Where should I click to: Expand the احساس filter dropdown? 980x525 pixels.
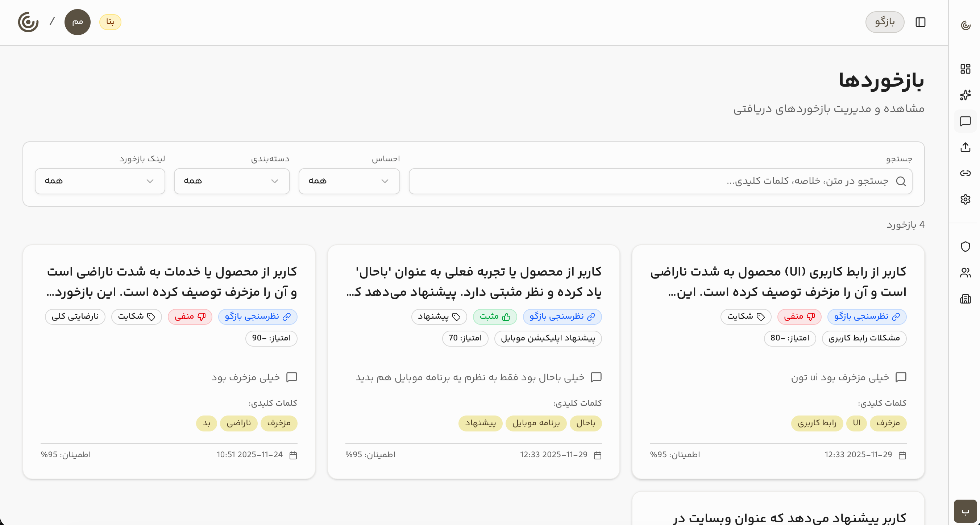click(x=349, y=181)
